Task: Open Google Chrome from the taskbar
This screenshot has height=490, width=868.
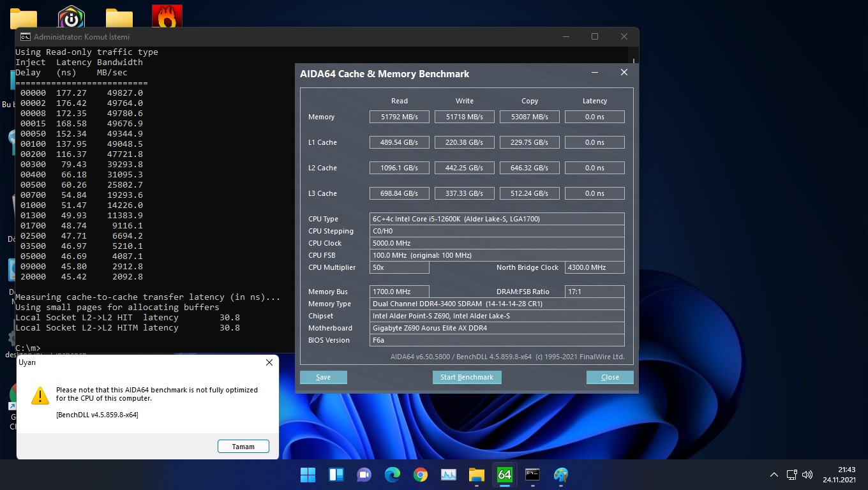Action: tap(420, 475)
